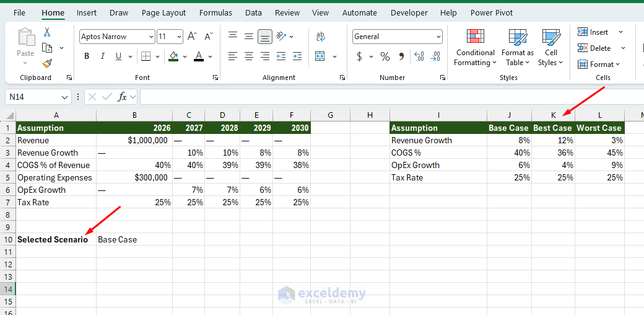Click the Cut scissors icon
644x315 pixels.
pos(47,32)
